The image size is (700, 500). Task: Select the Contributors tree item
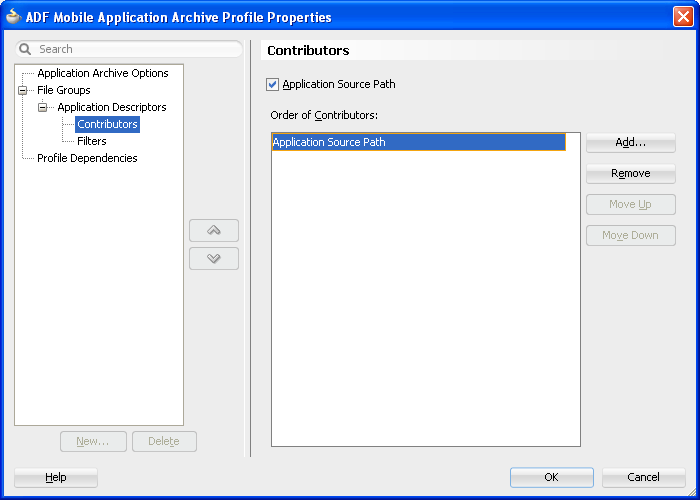[107, 124]
